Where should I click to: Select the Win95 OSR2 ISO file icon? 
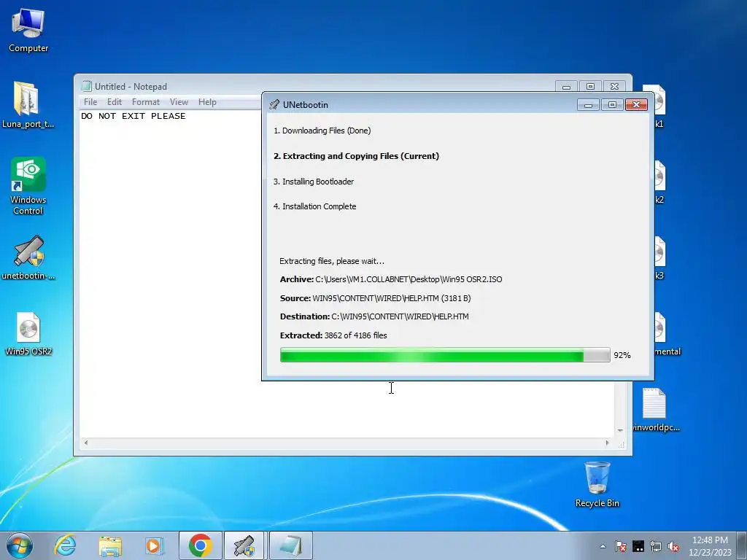click(x=28, y=334)
